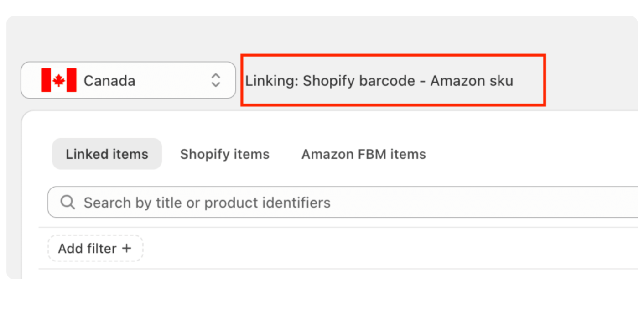Open the Shopify items tab
The height and width of the screenshot is (318, 644).
coord(224,154)
